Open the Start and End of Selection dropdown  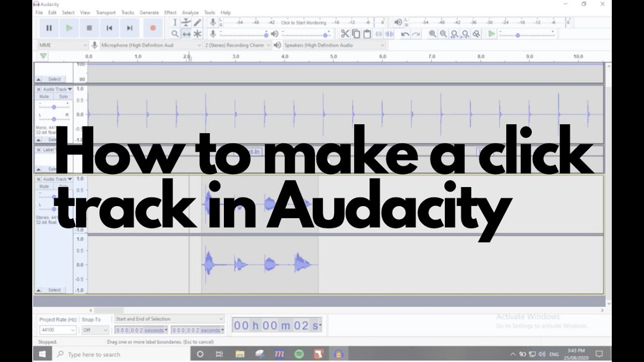[169, 319]
